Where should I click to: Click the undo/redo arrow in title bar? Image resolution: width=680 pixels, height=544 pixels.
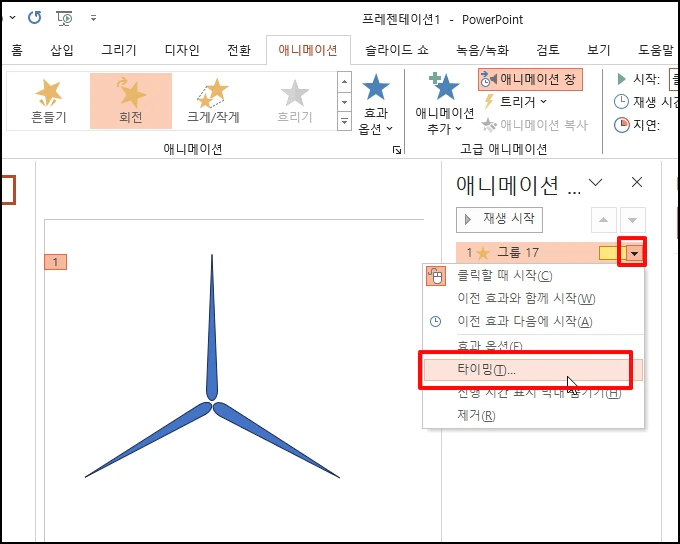tap(34, 18)
